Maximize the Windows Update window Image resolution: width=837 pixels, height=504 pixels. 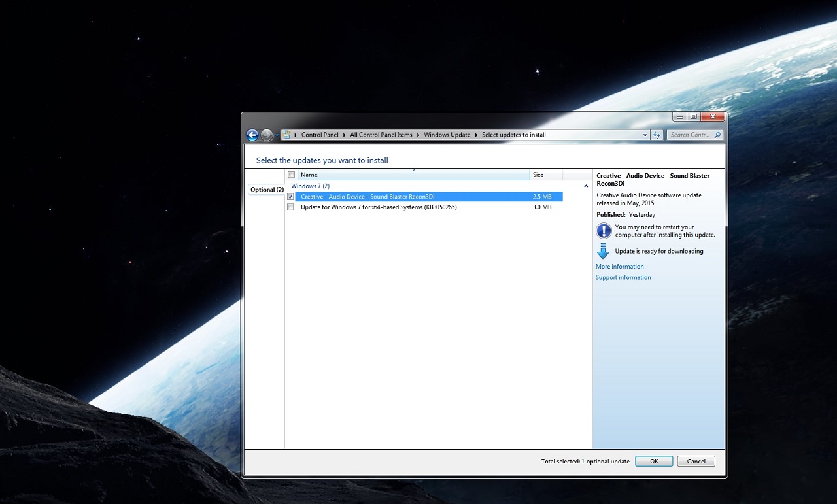[694, 117]
